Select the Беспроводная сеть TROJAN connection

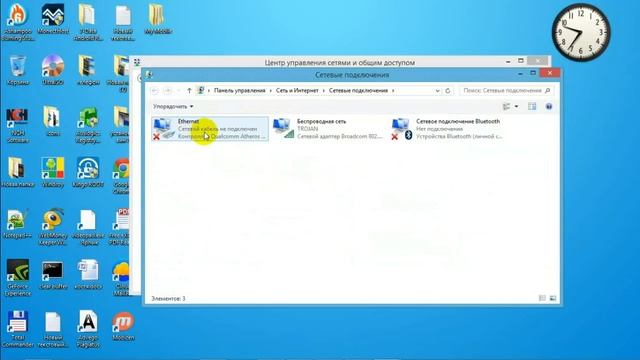click(328, 129)
